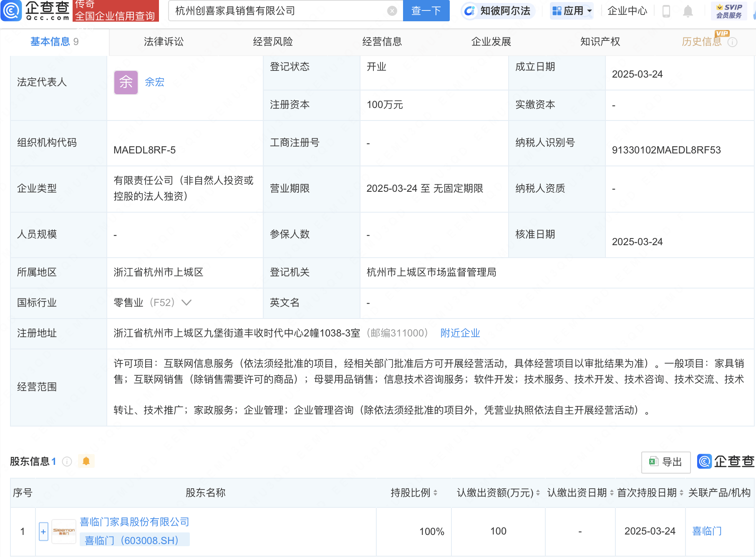The image size is (756, 557).
Task: Open legal representative 余宏 profile link
Action: (154, 82)
